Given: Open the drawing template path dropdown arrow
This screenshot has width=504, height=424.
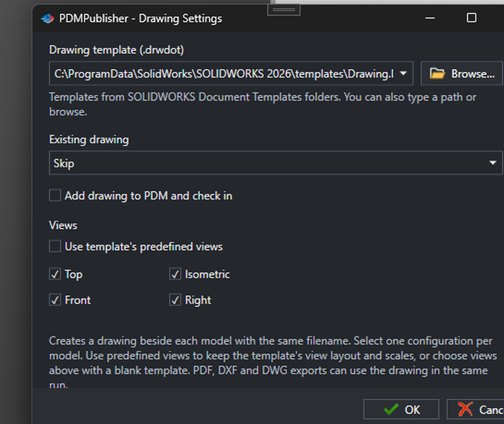Looking at the screenshot, I should [x=403, y=73].
